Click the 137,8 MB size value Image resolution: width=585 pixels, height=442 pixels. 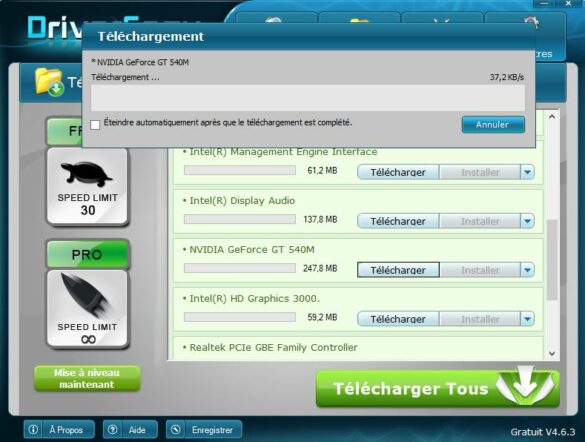pos(320,219)
